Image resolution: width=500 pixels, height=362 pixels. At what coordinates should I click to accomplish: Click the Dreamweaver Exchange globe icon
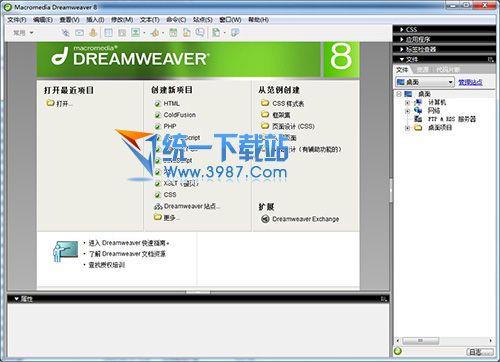tap(265, 219)
